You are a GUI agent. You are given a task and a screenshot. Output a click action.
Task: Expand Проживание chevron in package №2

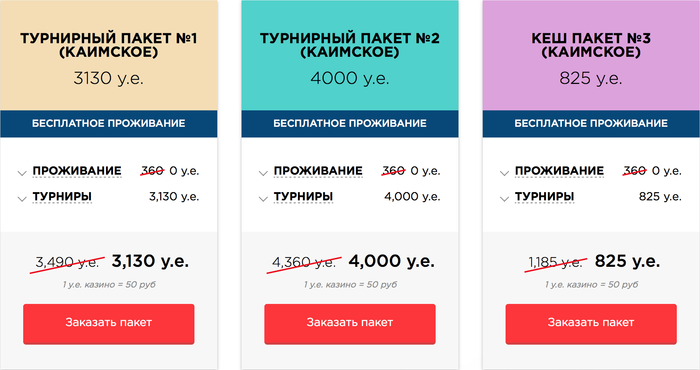tap(263, 173)
